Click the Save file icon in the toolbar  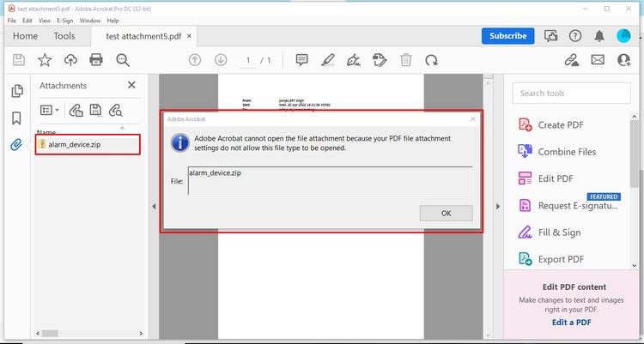(19, 60)
